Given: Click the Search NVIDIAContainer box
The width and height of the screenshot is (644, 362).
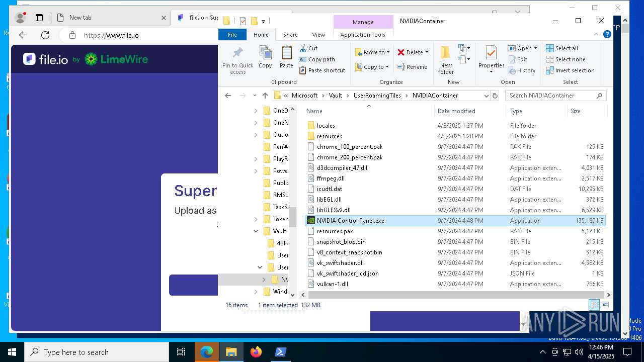Looking at the screenshot, I should pos(555,96).
